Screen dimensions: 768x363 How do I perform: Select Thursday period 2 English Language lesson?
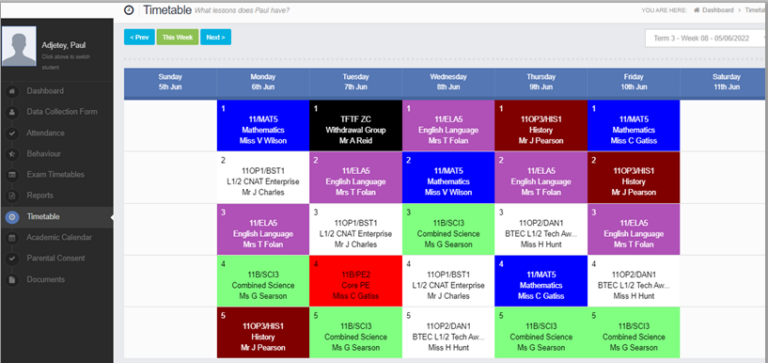point(541,177)
